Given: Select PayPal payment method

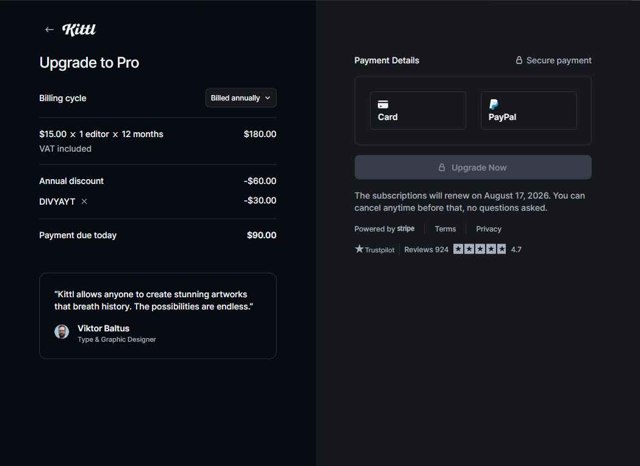Looking at the screenshot, I should (x=529, y=111).
